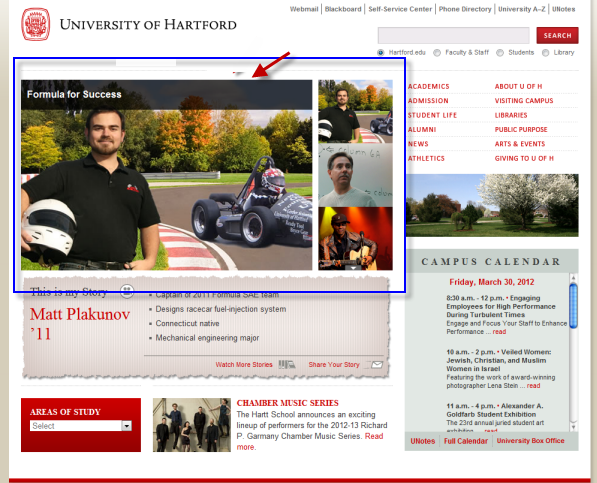Click the calendar scrollbar up arrow
The height and width of the screenshot is (483, 597).
pyautogui.click(x=573, y=278)
